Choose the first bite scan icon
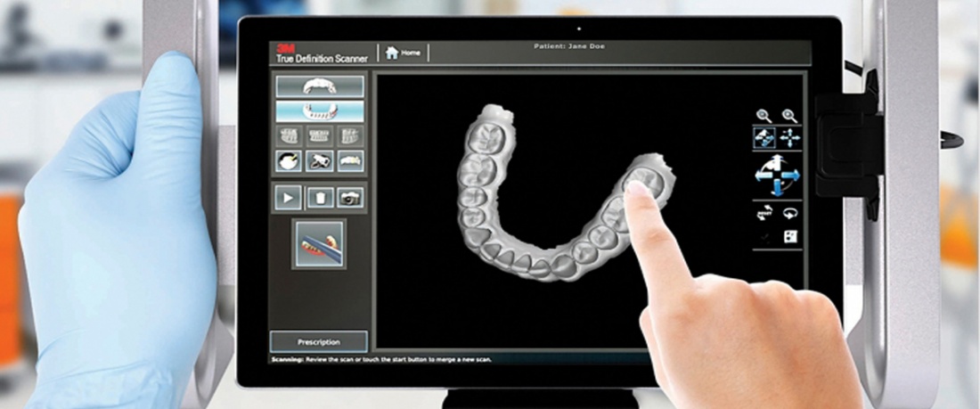Image resolution: width=980 pixels, height=409 pixels. (289, 135)
